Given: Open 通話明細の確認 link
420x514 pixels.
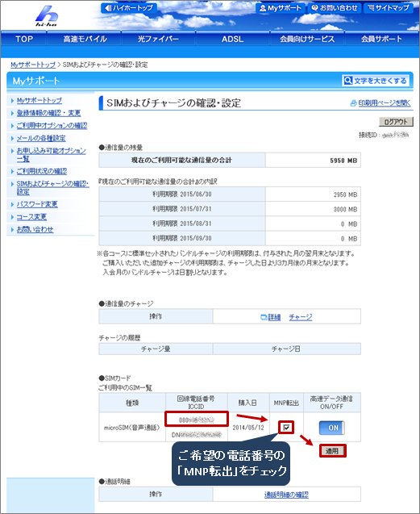Looking at the screenshot, I should [x=286, y=495].
